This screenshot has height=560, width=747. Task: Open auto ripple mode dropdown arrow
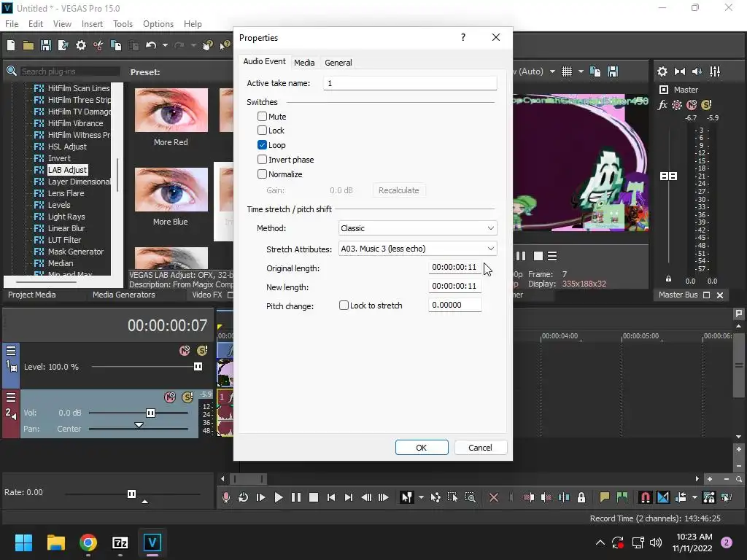694,497
